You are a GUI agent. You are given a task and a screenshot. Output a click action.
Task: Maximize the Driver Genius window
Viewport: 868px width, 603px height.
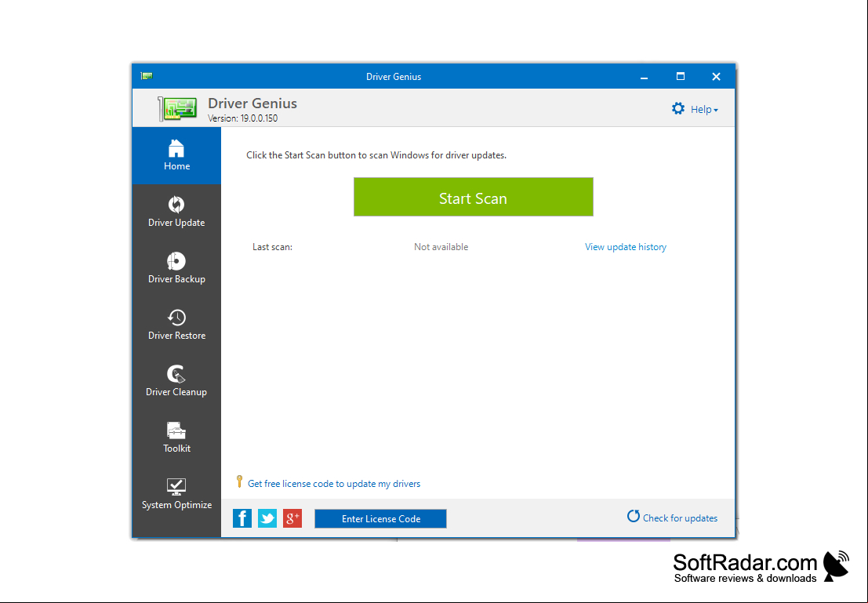point(681,76)
